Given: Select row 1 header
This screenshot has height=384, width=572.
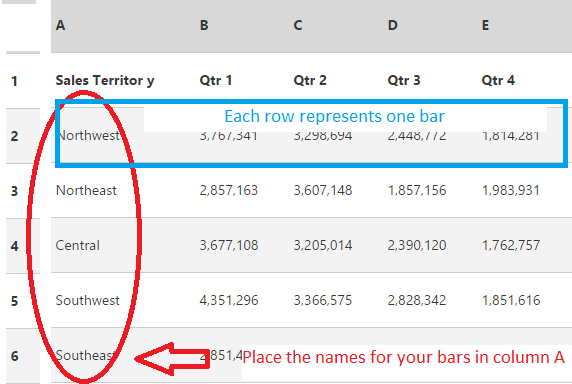Looking at the screenshot, I should click(23, 81).
